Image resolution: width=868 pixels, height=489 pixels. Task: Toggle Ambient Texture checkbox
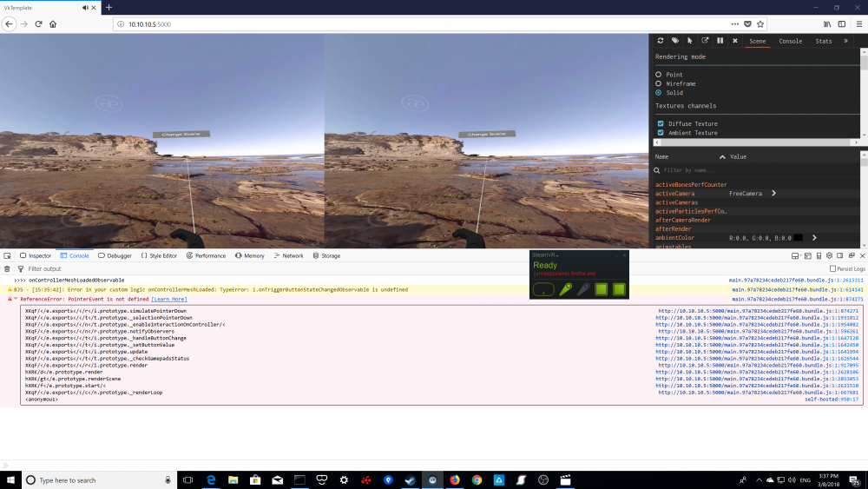click(661, 133)
